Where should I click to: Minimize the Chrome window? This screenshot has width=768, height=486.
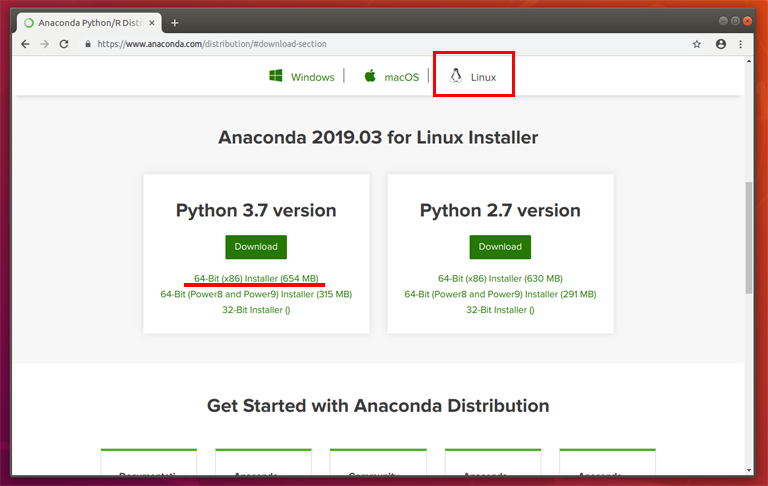coord(723,21)
